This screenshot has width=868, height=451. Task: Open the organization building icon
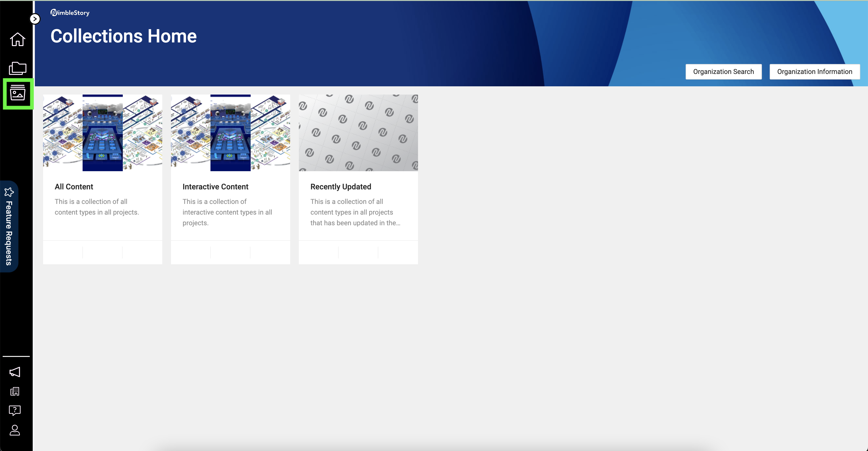(x=15, y=391)
